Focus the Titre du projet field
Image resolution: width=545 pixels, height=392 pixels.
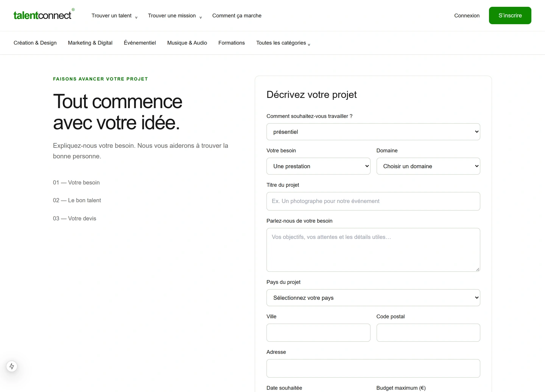(x=373, y=201)
